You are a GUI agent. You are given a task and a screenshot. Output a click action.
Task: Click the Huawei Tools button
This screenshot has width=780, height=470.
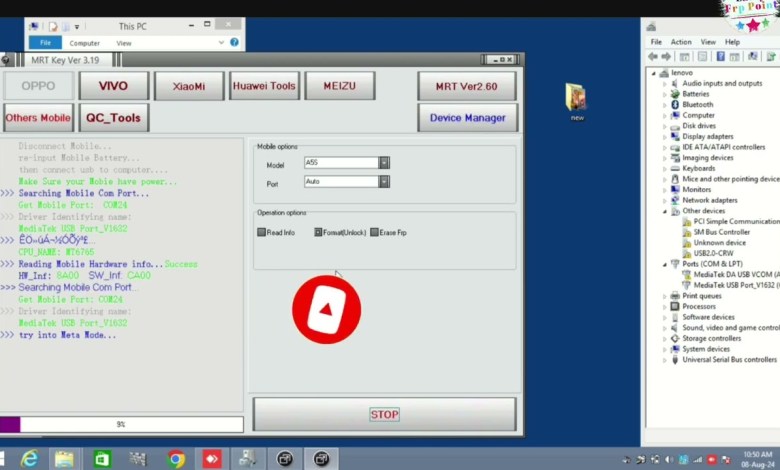pos(264,86)
